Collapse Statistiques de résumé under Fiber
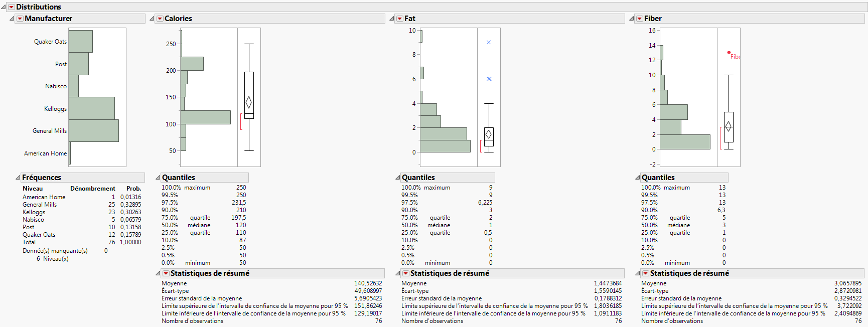The width and height of the screenshot is (868, 327). click(638, 273)
